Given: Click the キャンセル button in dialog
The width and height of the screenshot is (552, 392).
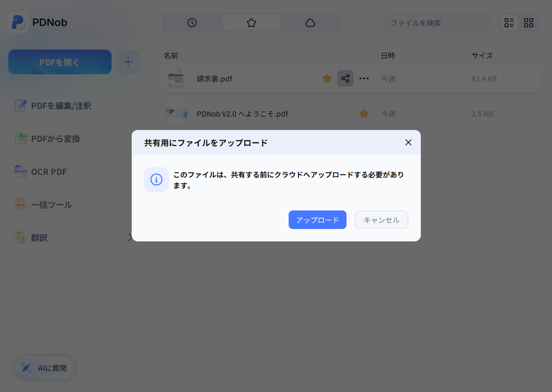Looking at the screenshot, I should pos(382,220).
